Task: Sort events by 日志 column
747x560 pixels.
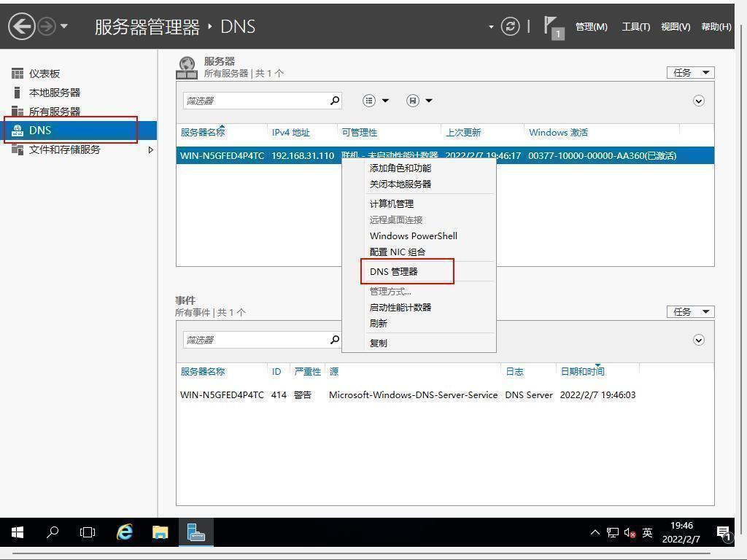Action: (514, 371)
